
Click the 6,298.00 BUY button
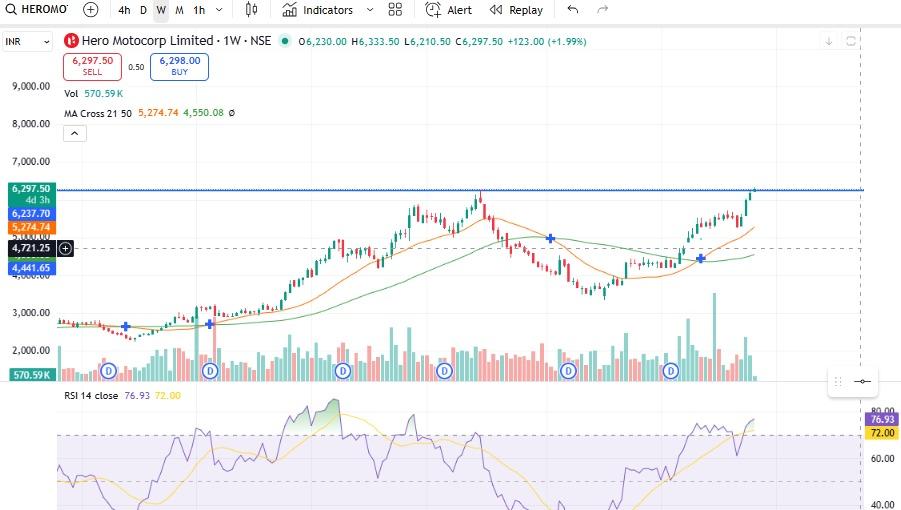[x=179, y=67]
